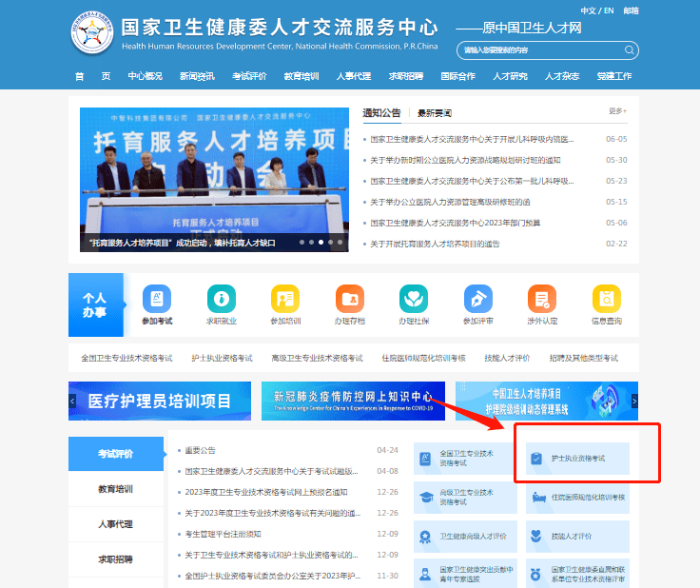Select first slideshow dot indicator
700x588 pixels.
point(301,243)
